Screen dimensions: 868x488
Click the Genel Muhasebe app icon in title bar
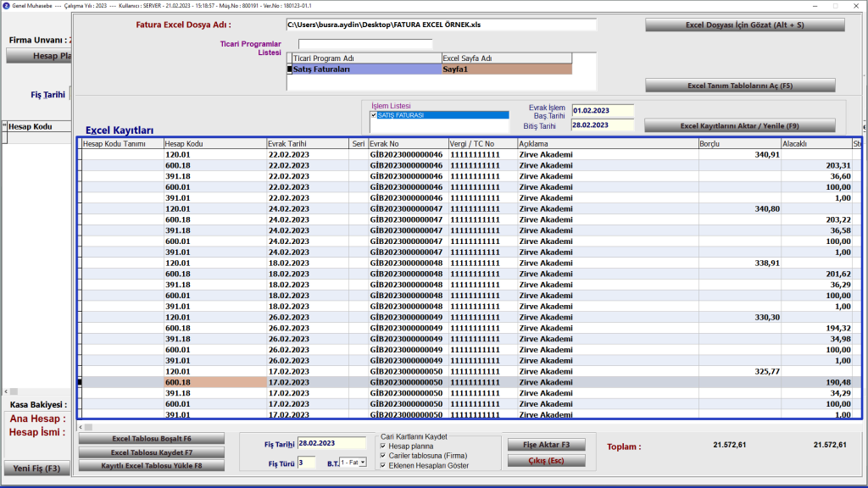click(6, 5)
